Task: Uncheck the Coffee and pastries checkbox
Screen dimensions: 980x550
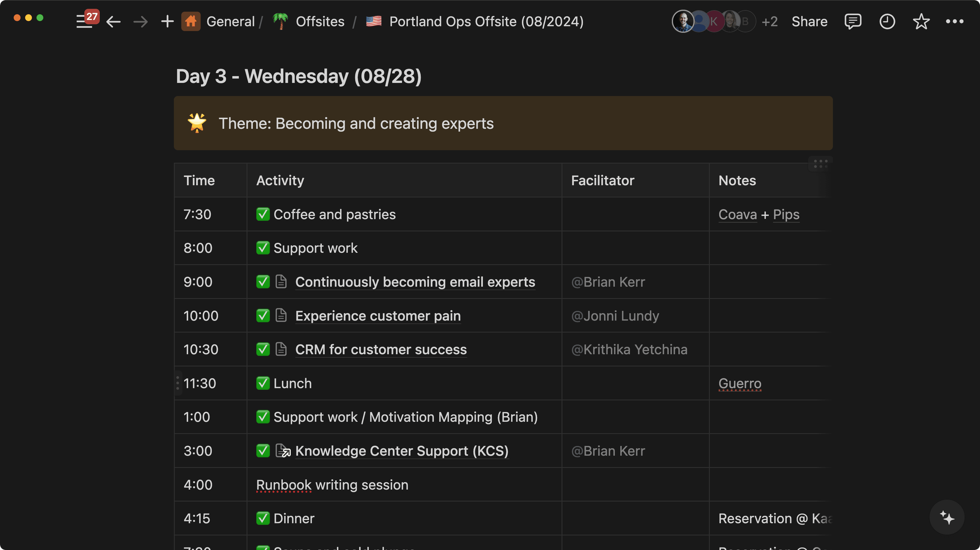Action: click(x=263, y=214)
